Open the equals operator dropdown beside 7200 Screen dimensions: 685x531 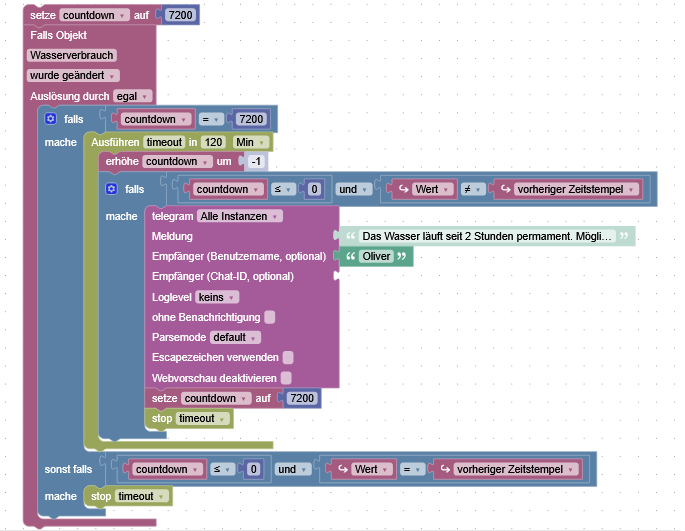click(x=211, y=119)
